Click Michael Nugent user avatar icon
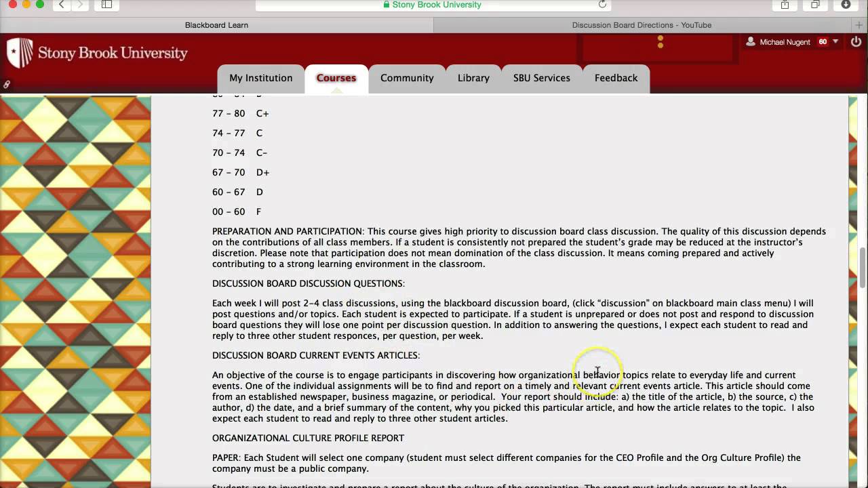Screen dimensions: 868x488 click(751, 42)
